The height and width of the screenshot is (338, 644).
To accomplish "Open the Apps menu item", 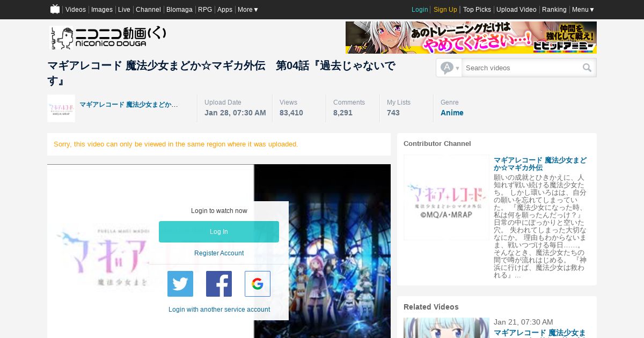I will click(x=225, y=10).
